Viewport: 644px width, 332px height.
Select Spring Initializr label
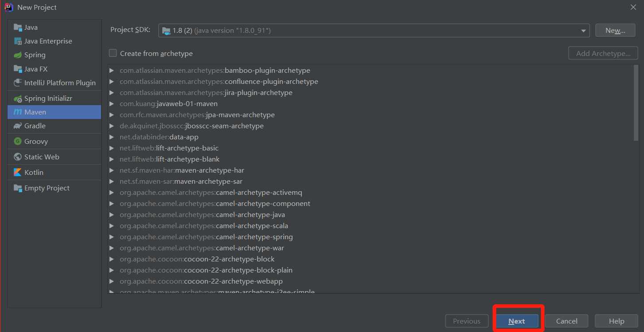[x=48, y=98]
